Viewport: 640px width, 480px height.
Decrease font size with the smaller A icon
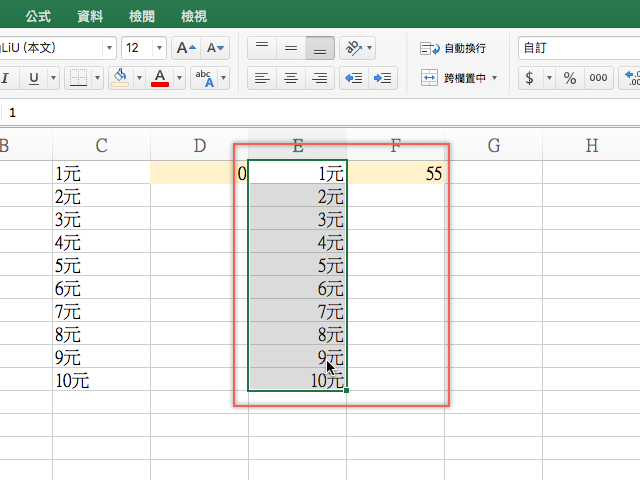pos(215,48)
